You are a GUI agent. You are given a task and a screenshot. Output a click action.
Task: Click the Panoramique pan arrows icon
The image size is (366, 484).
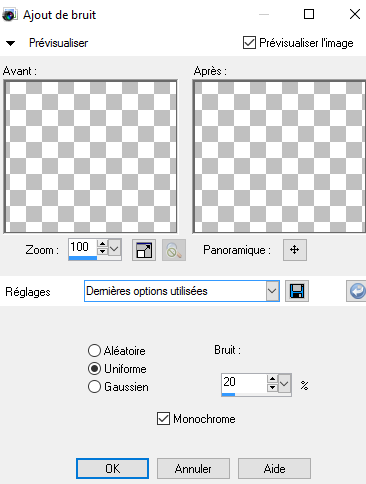pos(295,250)
